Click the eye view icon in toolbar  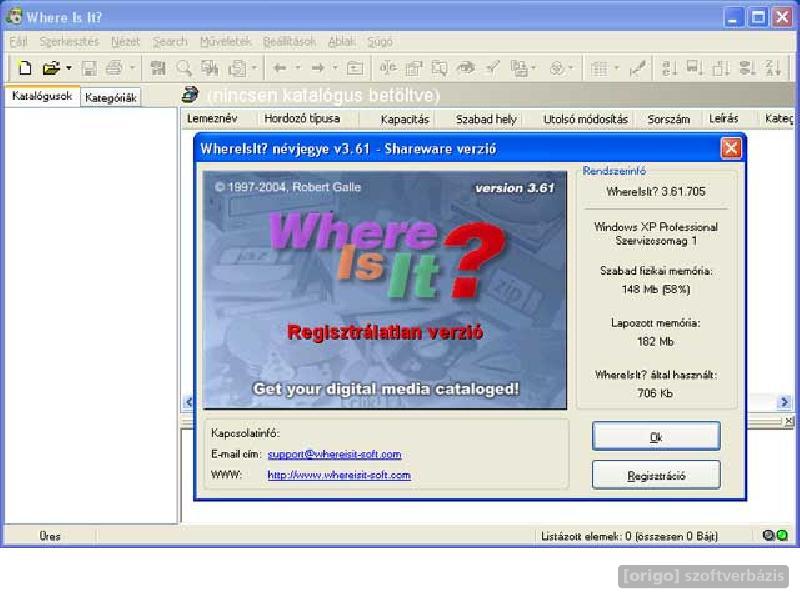tap(465, 67)
